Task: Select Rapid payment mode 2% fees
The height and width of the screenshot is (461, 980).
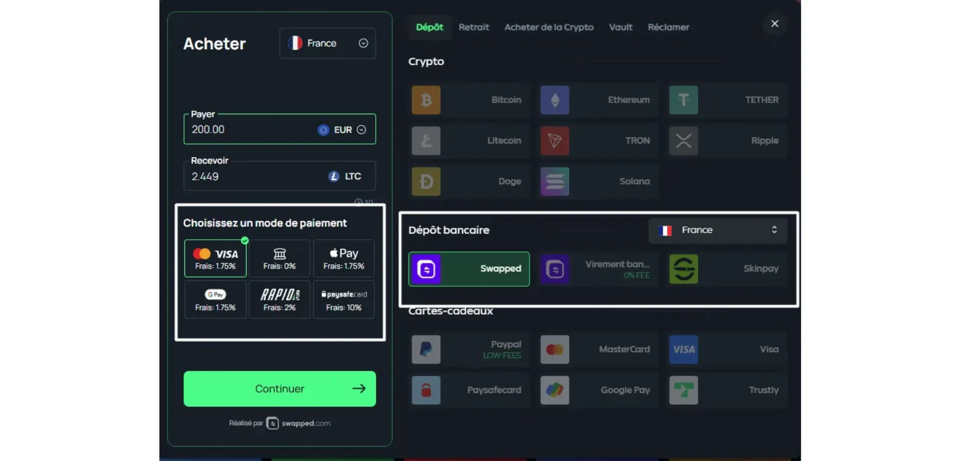Action: [x=279, y=300]
